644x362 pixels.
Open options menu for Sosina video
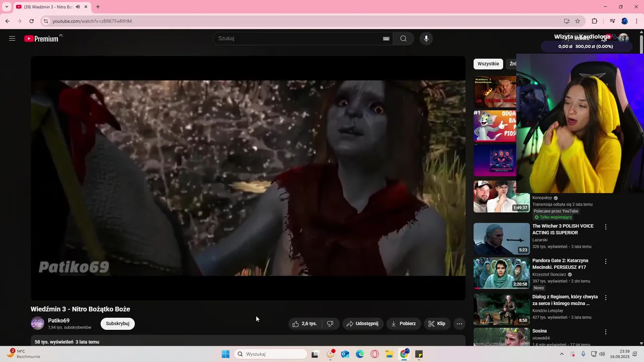(x=606, y=332)
